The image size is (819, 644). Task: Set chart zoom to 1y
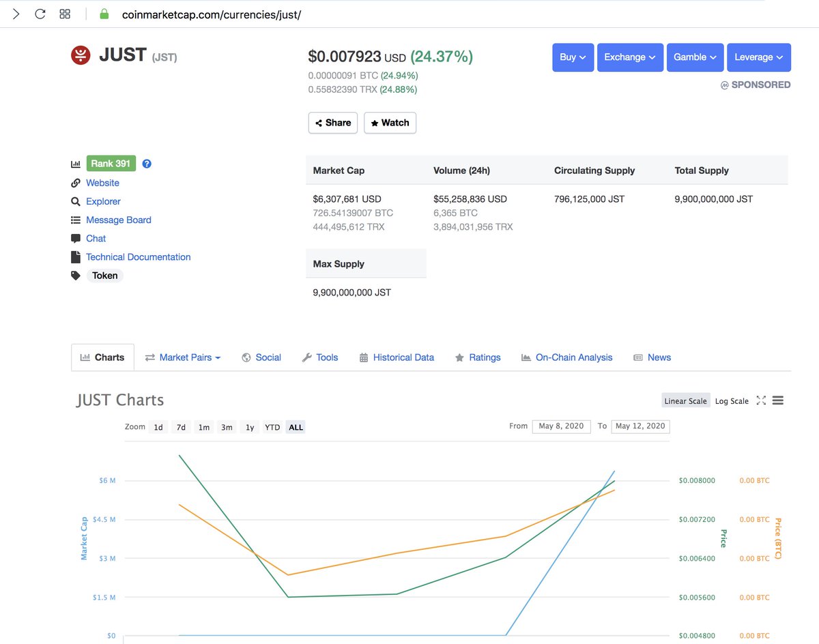[250, 427]
